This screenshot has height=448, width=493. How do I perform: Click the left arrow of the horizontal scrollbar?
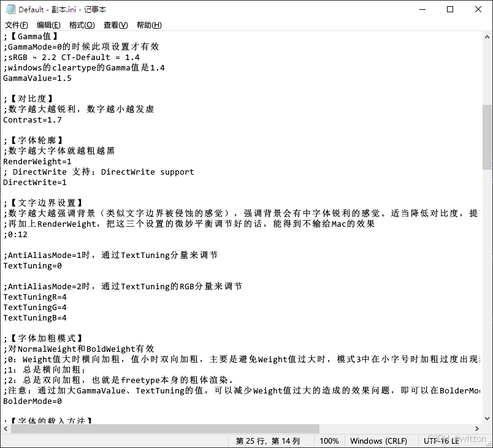point(5,429)
